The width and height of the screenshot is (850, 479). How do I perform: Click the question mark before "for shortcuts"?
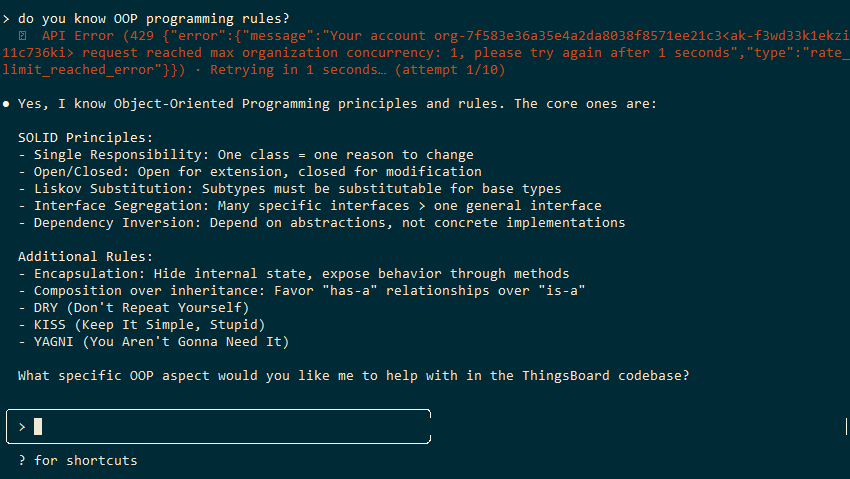22,460
